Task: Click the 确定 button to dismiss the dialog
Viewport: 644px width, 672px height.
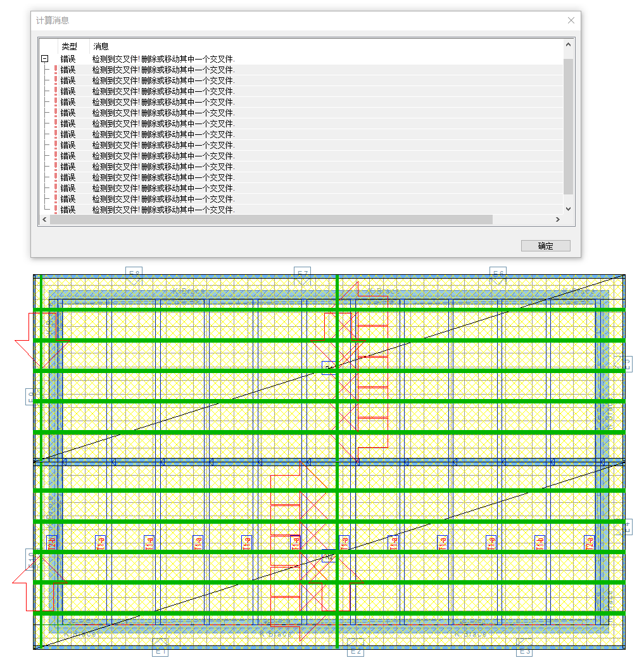Action: point(545,246)
